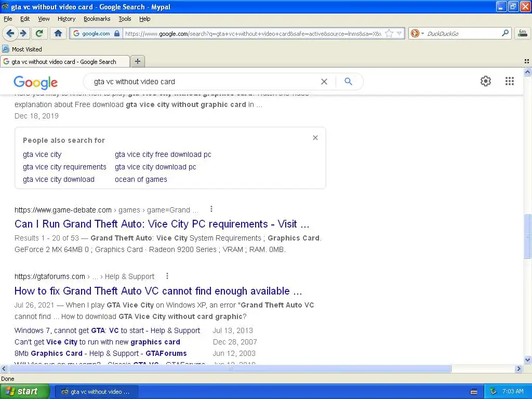Open the Windows Start menu
Viewport: 532px width, 399px height.
(24, 392)
